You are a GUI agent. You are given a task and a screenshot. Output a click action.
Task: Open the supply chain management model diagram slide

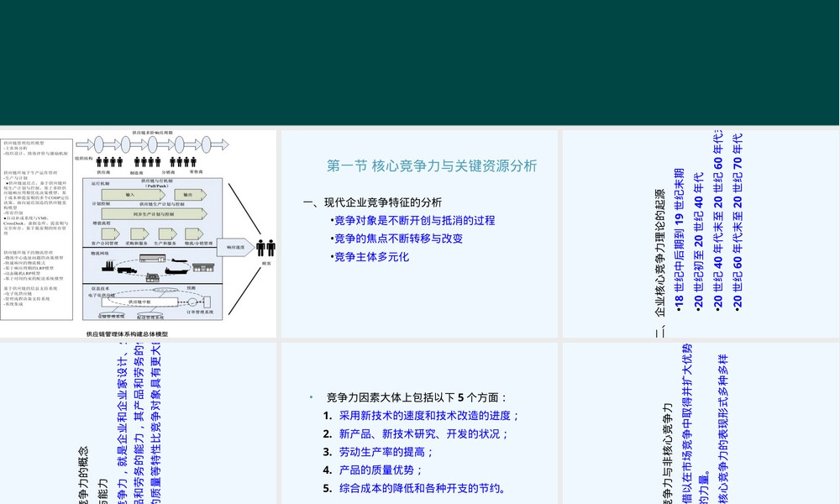(x=139, y=234)
